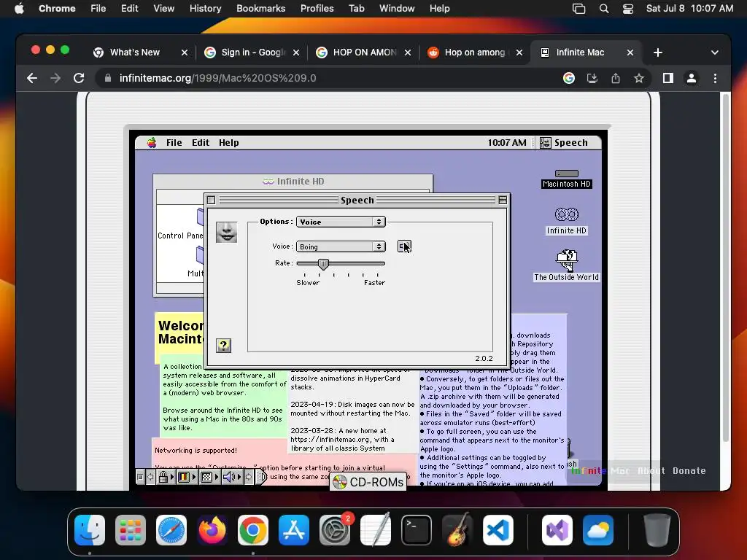
Task: Open Finder from the Dock
Action: pos(90,530)
